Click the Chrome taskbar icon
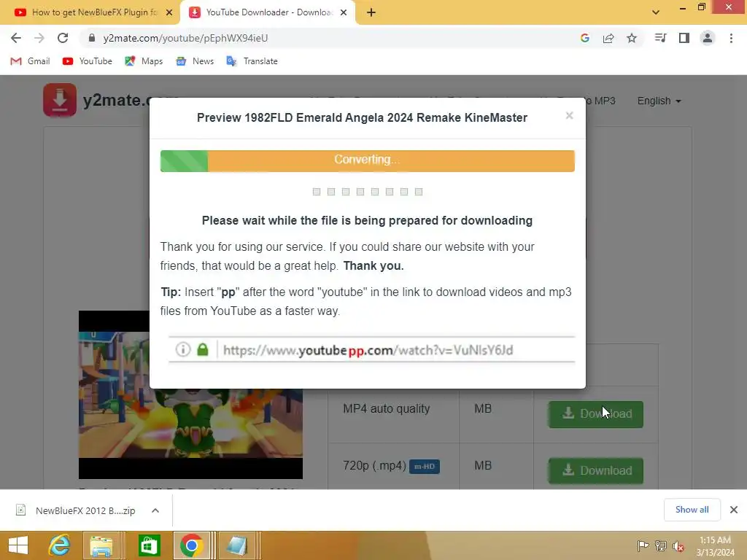The width and height of the screenshot is (747, 560). (x=192, y=545)
